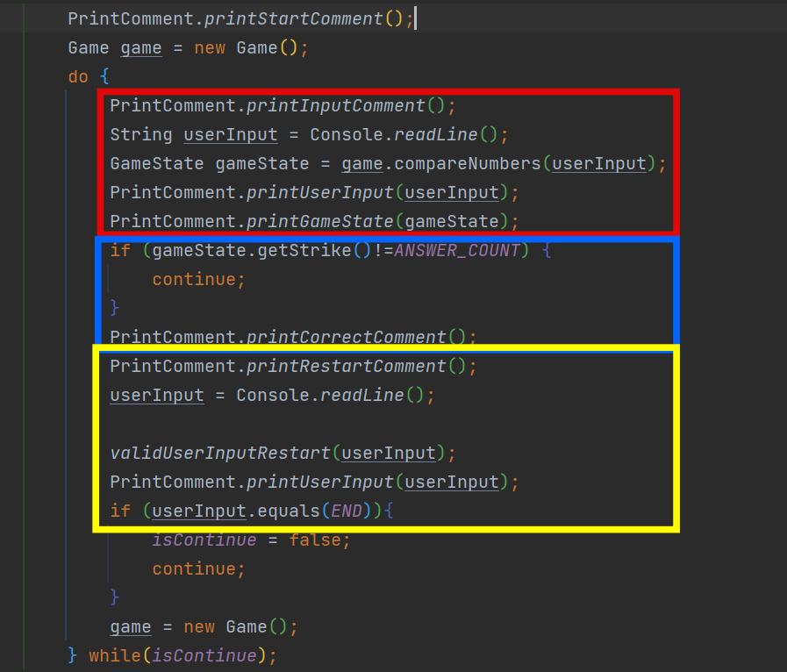Viewport: 787px width, 672px height.
Task: Click the 'while' keyword
Action: [x=115, y=655]
